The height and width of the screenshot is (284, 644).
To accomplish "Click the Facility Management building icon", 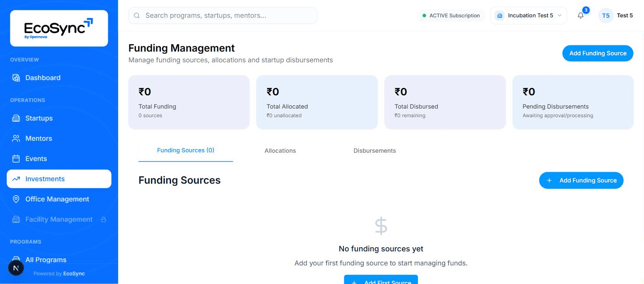I will 16,219.
